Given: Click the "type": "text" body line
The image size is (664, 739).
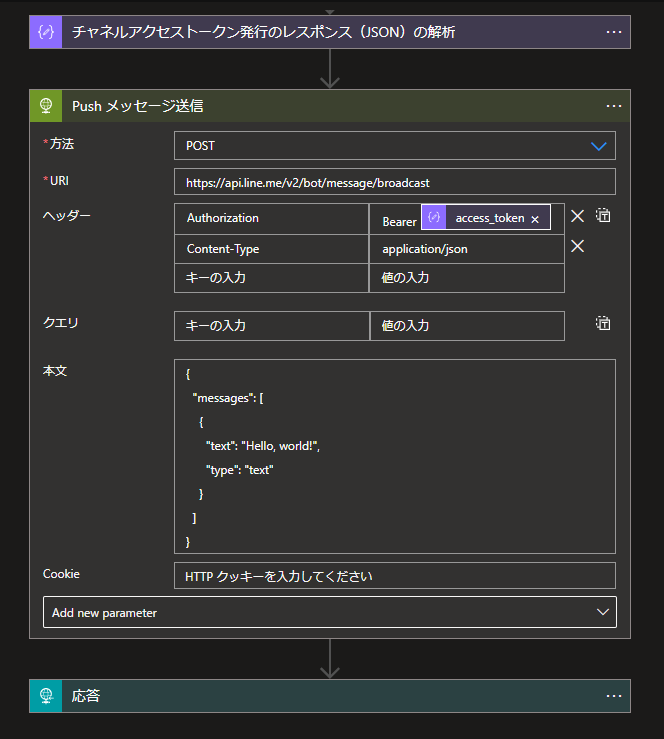Looking at the screenshot, I should click(239, 470).
